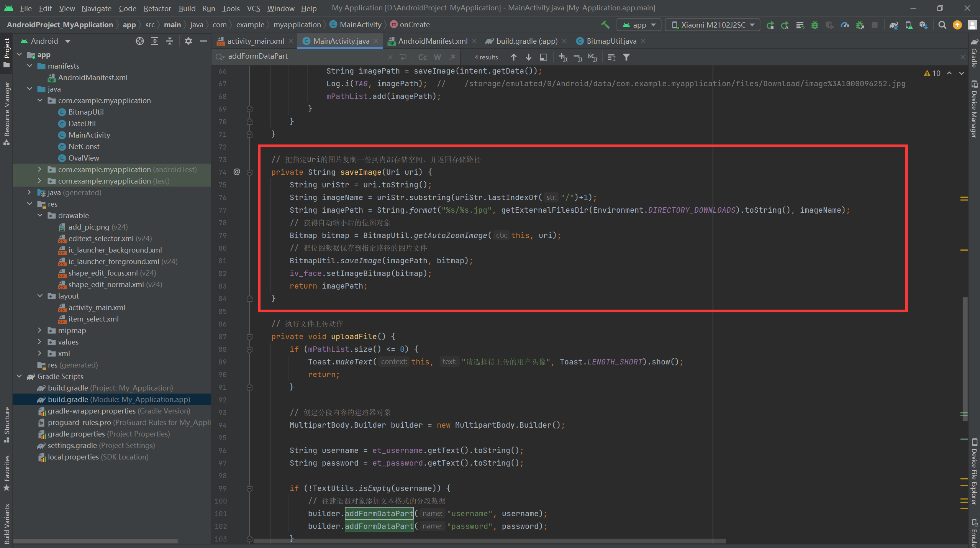
Task: Click the Make Project hammer icon
Action: coord(605,25)
